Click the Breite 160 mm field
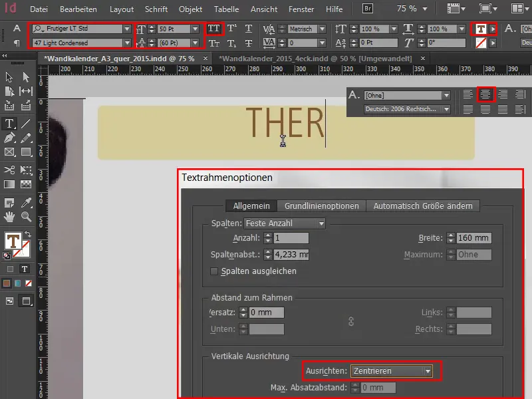This screenshot has width=532, height=399. pyautogui.click(x=473, y=238)
